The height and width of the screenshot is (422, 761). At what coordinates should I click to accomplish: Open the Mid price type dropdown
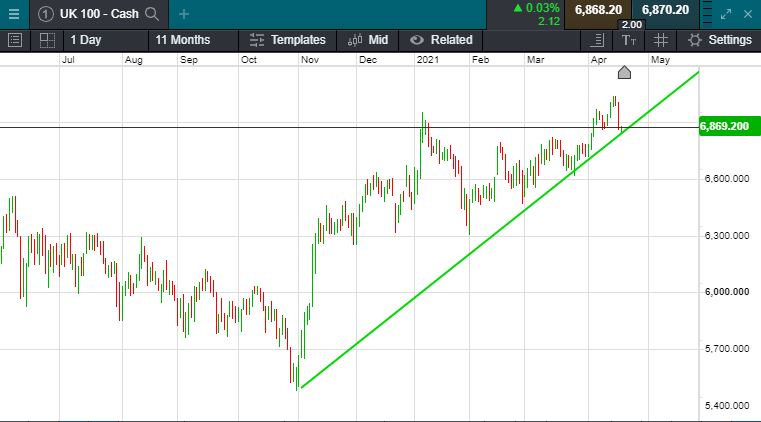[368, 40]
